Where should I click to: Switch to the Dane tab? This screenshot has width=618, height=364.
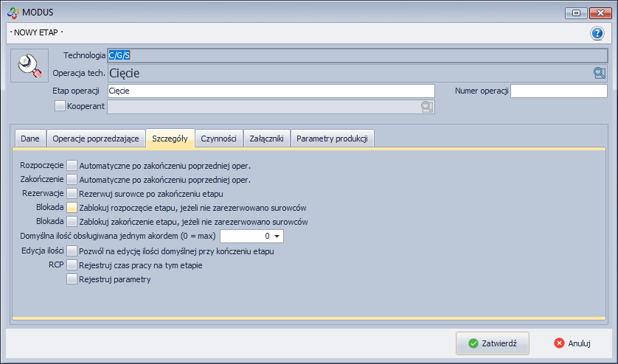click(29, 138)
